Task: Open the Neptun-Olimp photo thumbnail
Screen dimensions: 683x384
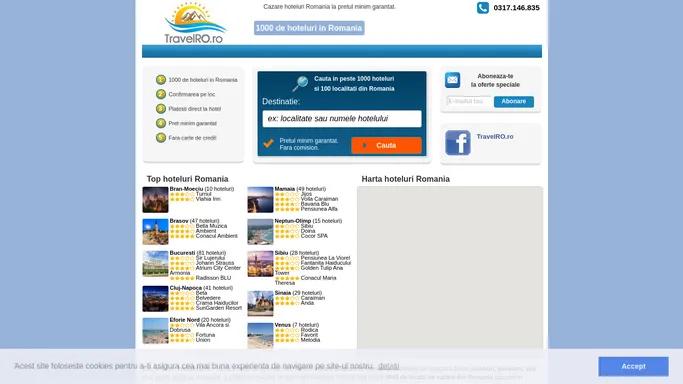Action: click(x=260, y=232)
